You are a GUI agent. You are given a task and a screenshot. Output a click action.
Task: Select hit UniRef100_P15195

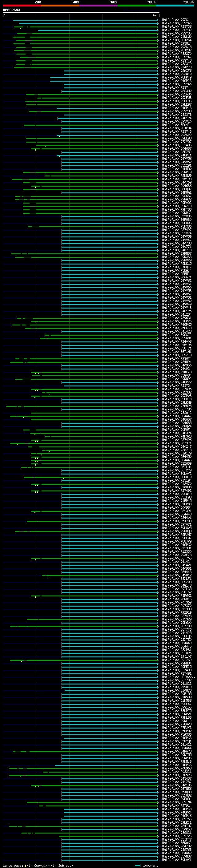coord(176,345)
